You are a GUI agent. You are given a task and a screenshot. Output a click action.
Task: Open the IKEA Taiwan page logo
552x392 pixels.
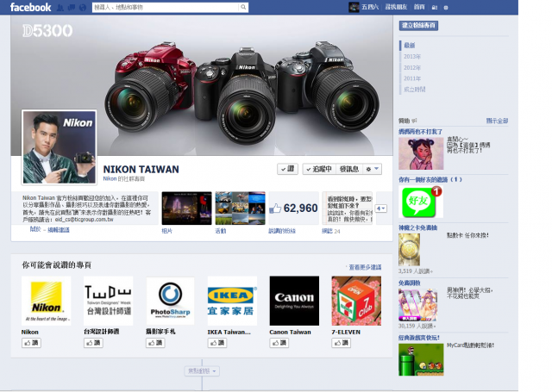(x=232, y=301)
